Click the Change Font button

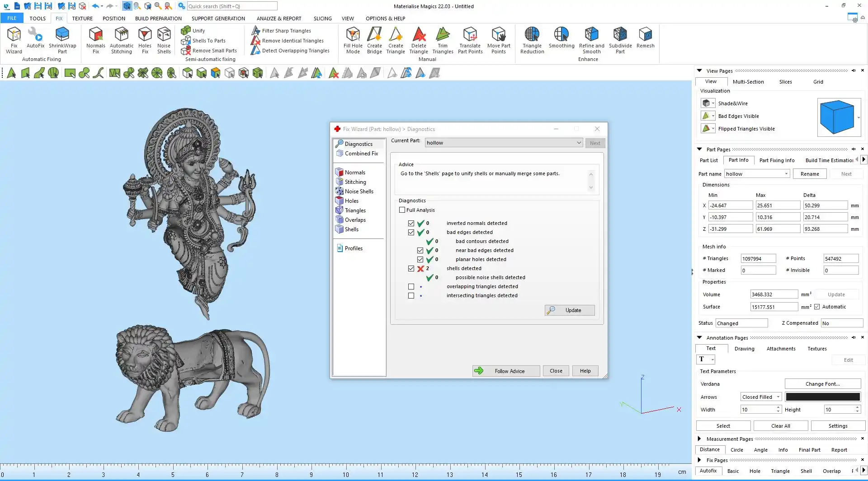pyautogui.click(x=822, y=384)
